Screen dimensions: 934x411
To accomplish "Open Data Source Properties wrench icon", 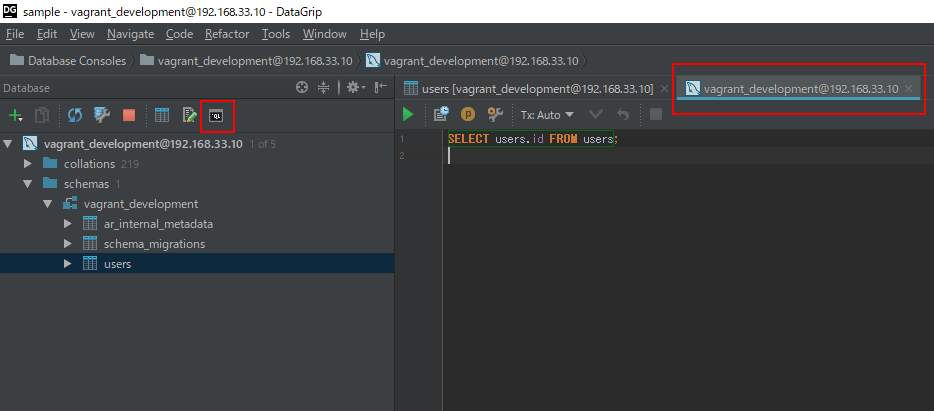I will click(102, 115).
